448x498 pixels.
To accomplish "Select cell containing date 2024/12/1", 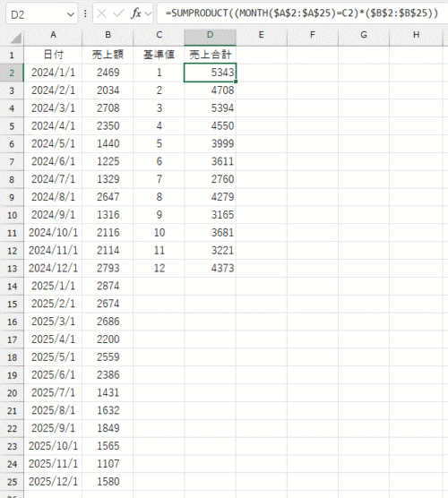I will click(53, 269).
